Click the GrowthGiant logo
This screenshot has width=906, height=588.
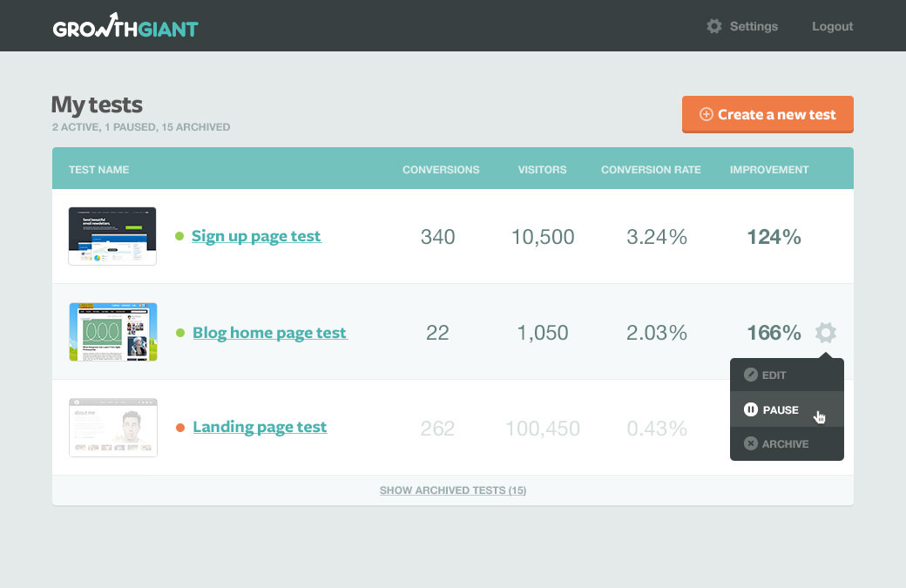(125, 26)
